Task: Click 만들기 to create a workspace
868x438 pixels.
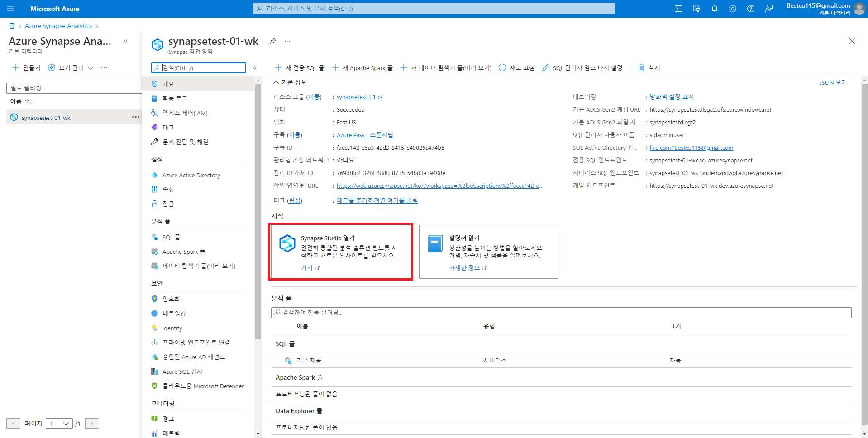Action: (26, 67)
